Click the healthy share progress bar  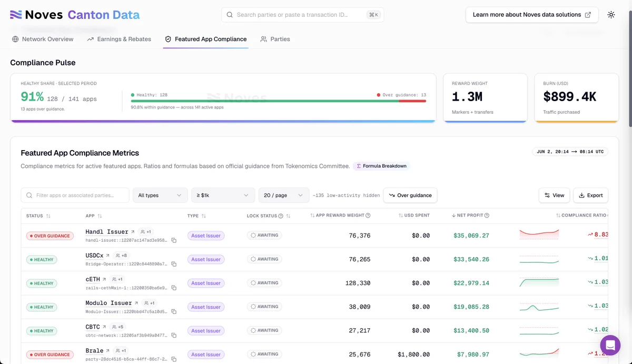pos(278,101)
